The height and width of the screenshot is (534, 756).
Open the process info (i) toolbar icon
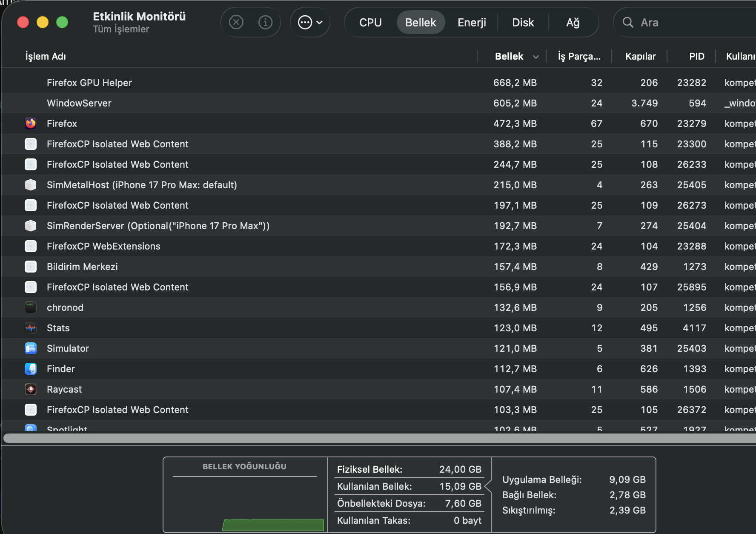click(265, 22)
